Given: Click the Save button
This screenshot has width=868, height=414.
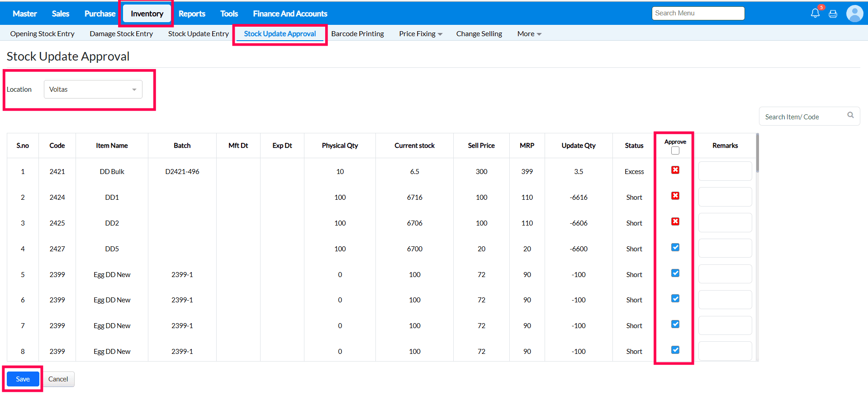Looking at the screenshot, I should click(x=23, y=379).
